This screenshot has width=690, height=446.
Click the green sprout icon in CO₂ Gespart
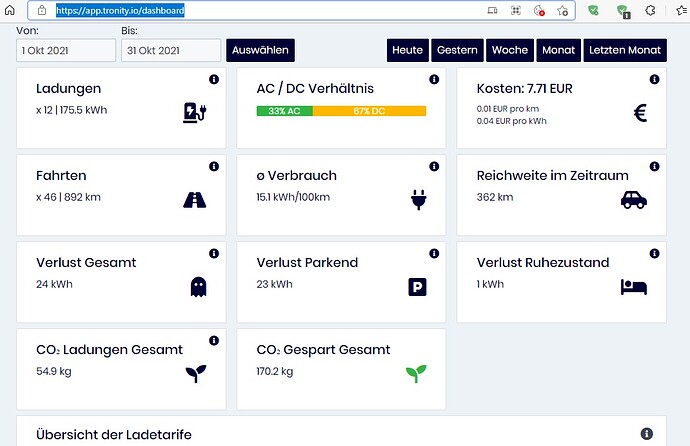click(416, 373)
